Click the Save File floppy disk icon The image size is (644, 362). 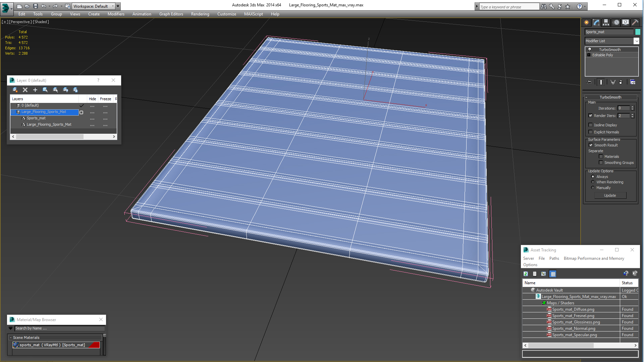35,6
